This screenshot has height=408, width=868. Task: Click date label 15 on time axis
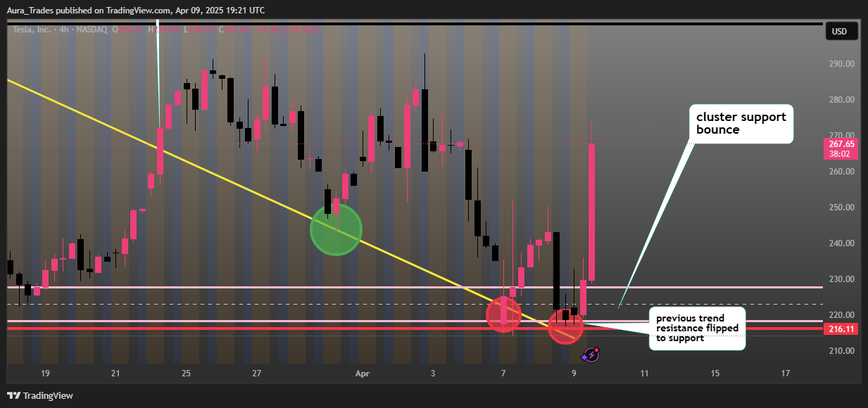715,374
